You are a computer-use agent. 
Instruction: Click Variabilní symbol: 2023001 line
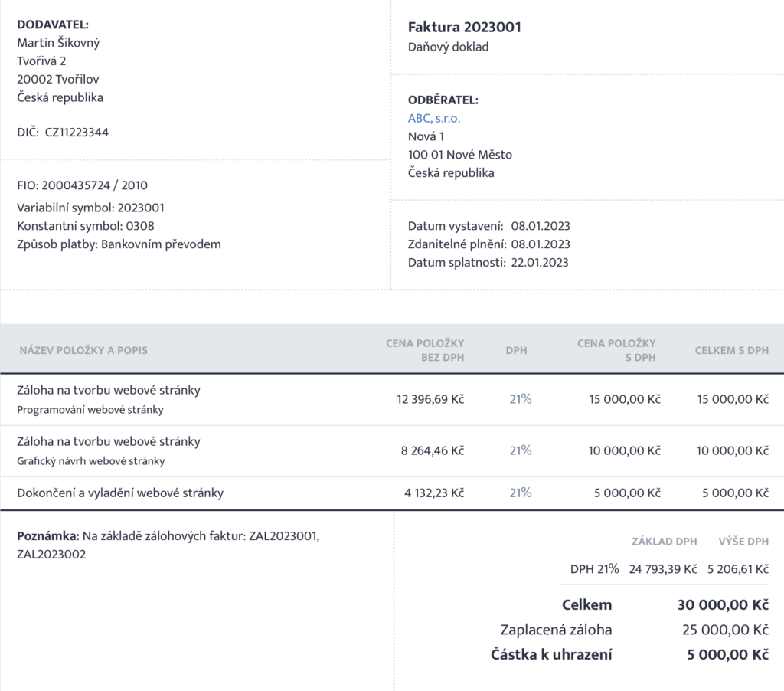coord(90,208)
